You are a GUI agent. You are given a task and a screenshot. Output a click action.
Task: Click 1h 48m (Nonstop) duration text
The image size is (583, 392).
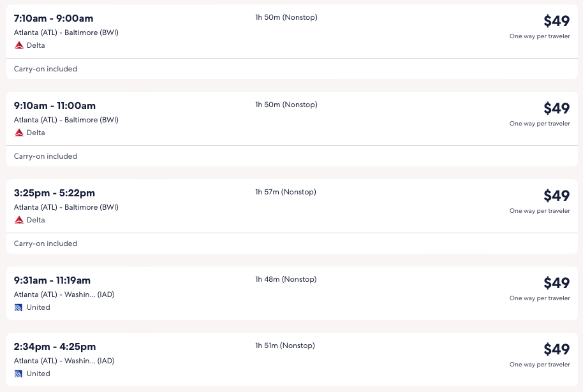point(286,279)
